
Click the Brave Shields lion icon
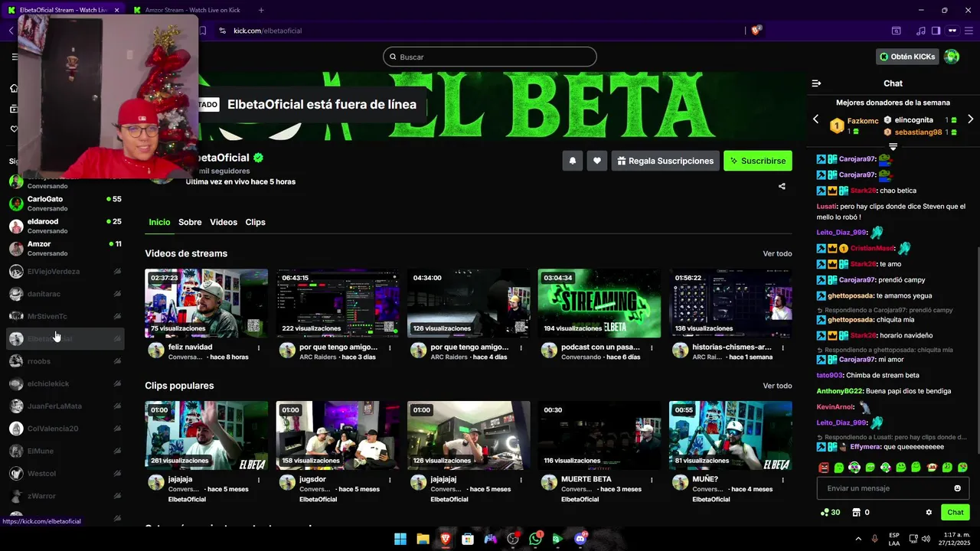pos(756,31)
